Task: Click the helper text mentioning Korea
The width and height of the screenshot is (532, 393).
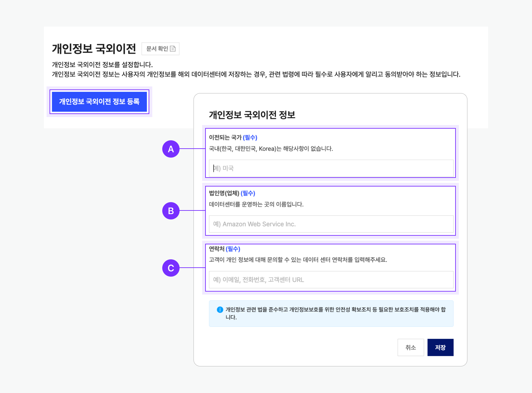Action: [x=271, y=149]
